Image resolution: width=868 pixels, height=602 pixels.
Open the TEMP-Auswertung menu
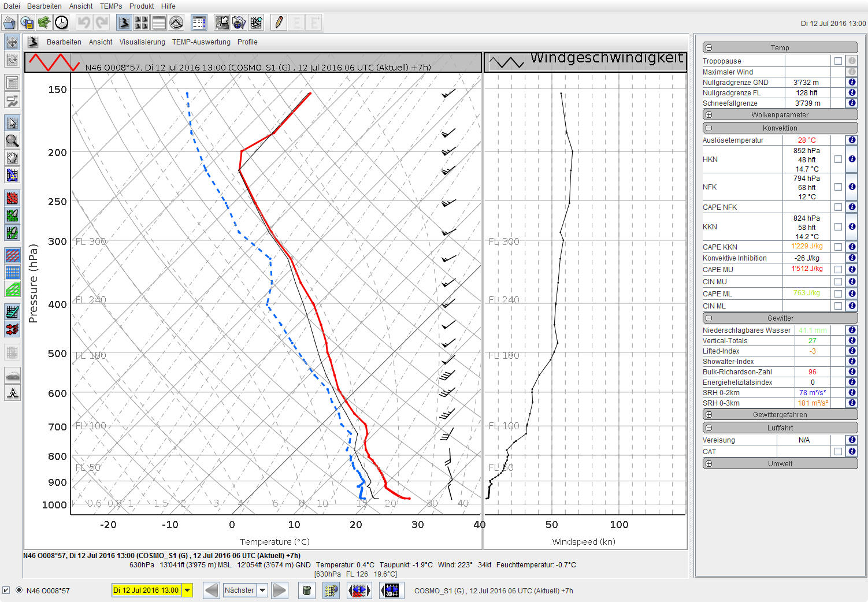point(201,42)
